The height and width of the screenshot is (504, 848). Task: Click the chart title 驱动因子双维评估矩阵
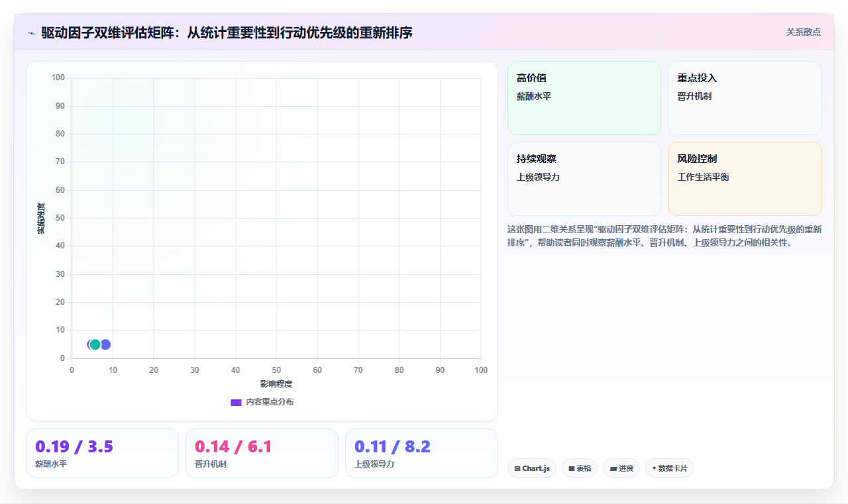[227, 32]
